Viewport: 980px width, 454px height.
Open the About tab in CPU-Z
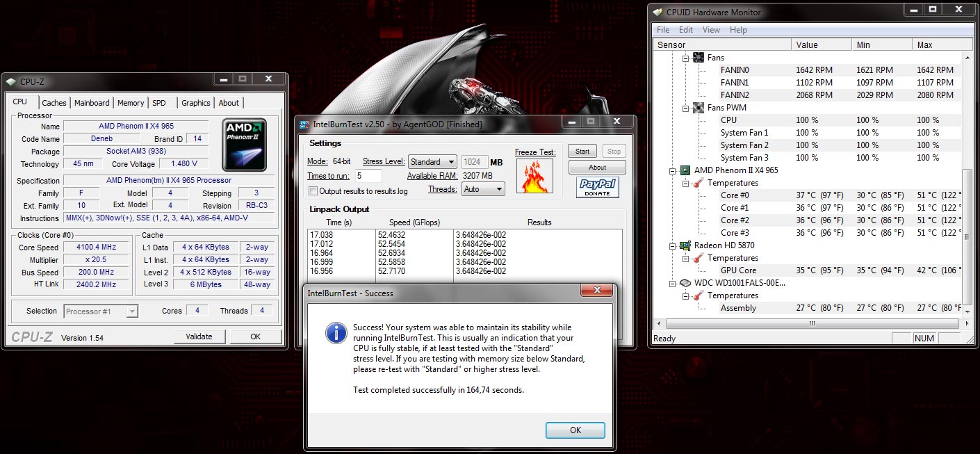229,103
